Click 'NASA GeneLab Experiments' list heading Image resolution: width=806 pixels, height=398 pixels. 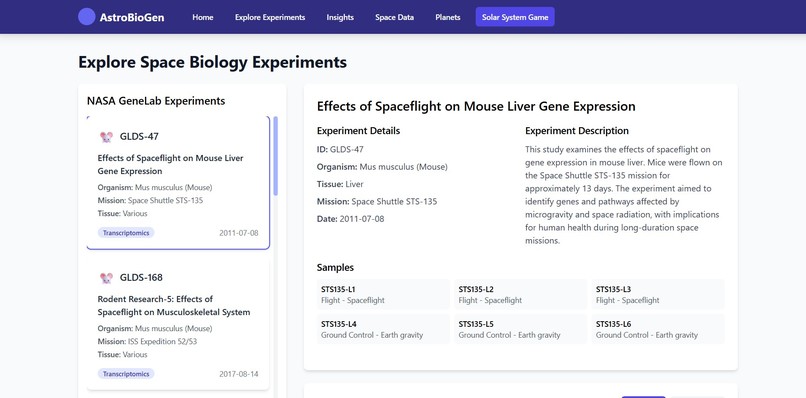(x=156, y=101)
